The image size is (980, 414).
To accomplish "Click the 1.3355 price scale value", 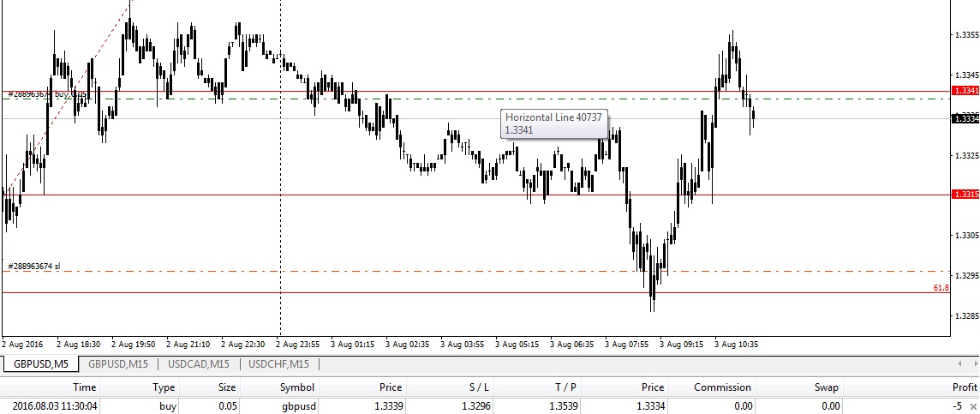I will click(x=966, y=36).
